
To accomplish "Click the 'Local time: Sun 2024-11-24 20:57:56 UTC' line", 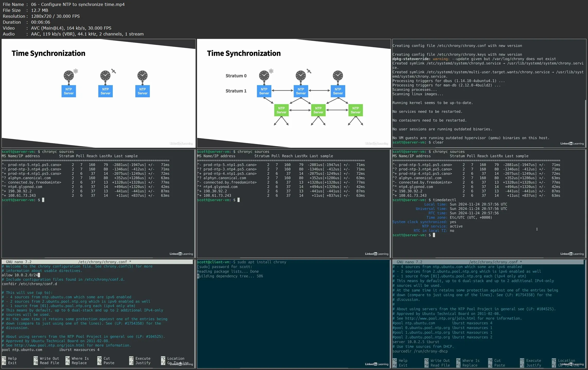I will pos(466,204).
